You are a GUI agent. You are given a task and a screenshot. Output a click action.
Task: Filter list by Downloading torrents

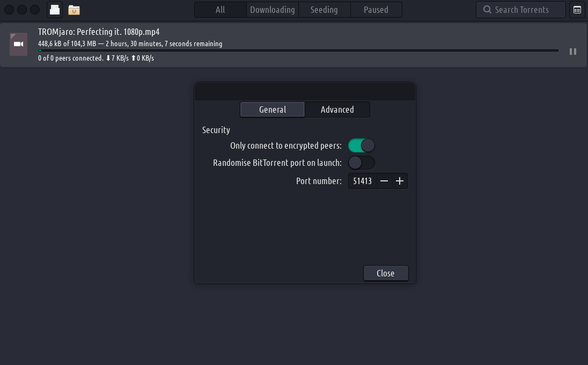[272, 10]
